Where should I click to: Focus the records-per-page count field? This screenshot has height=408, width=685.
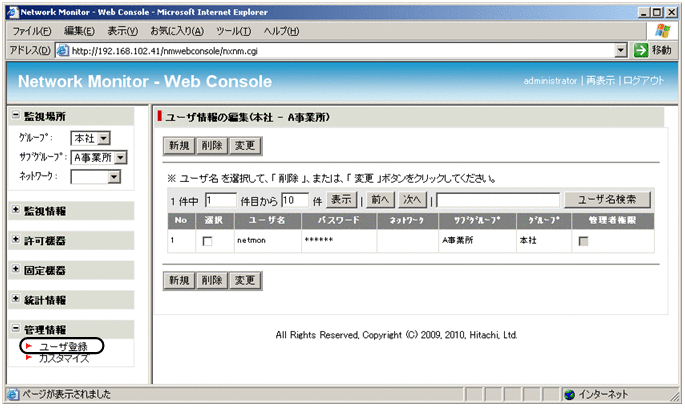click(295, 201)
